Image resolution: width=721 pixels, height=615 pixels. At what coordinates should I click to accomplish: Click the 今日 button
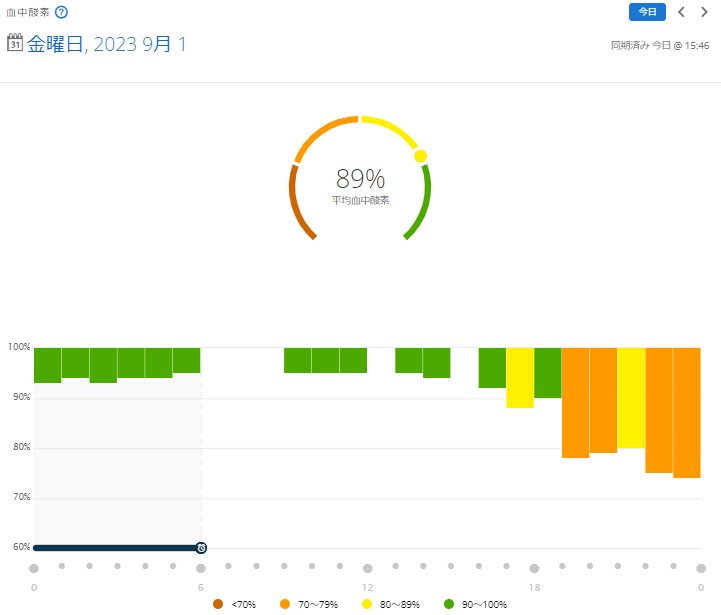[x=647, y=12]
